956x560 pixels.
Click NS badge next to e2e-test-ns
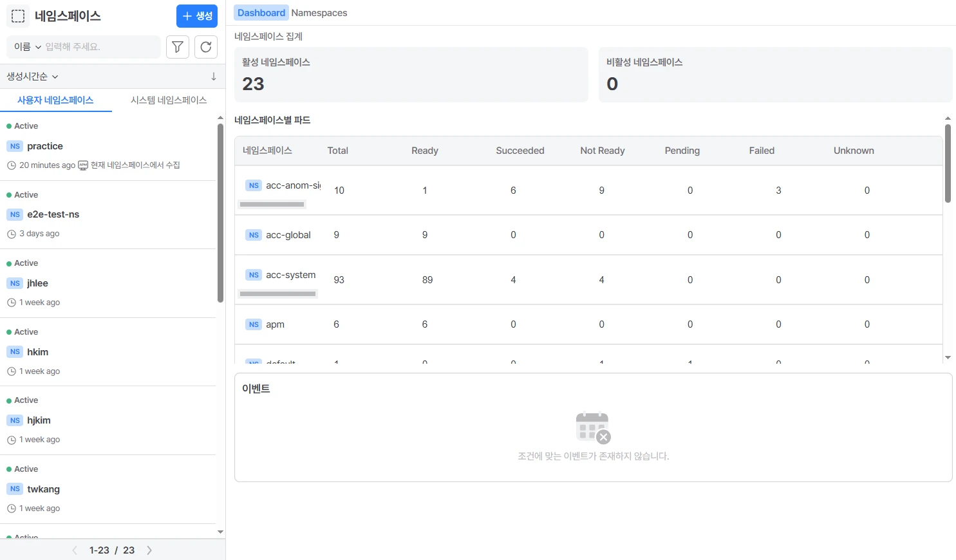click(15, 214)
